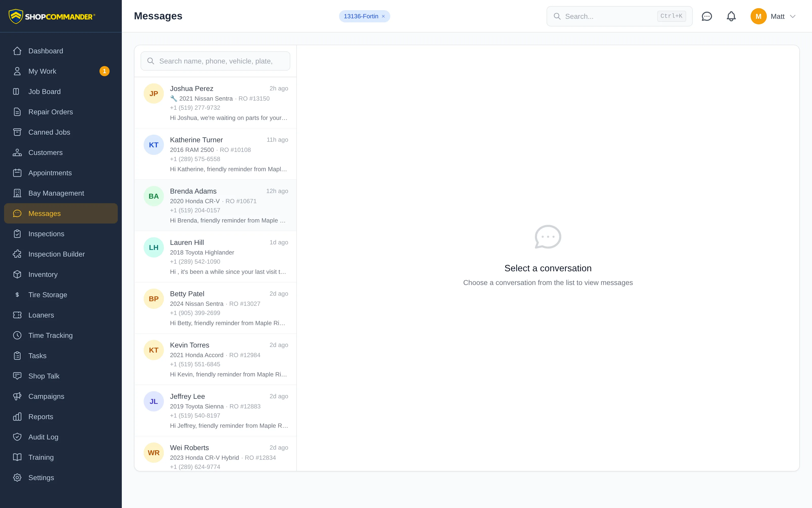Expand the Matt user menu chevron
812x508 pixels.
click(792, 17)
